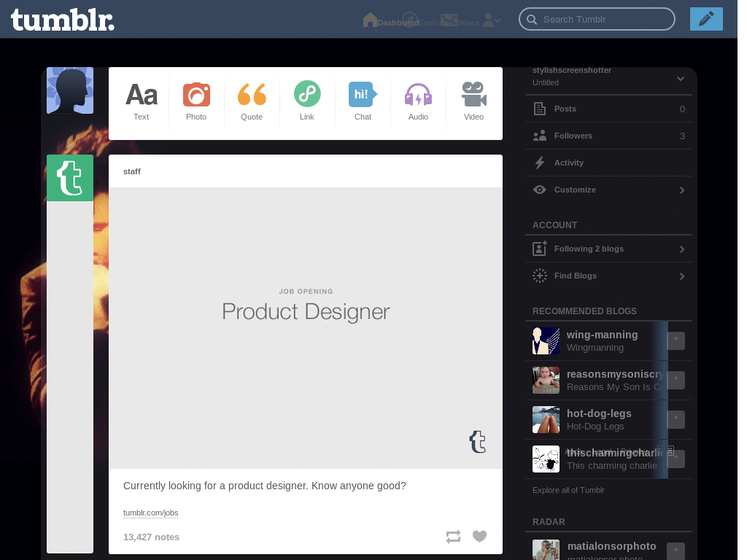The width and height of the screenshot is (747, 560).
Task: Create a new Photo post
Action: pyautogui.click(x=196, y=102)
